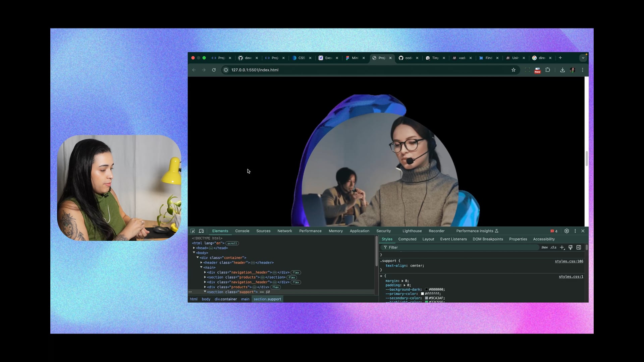
Task: Activate the inspect element picker icon
Action: (193, 231)
